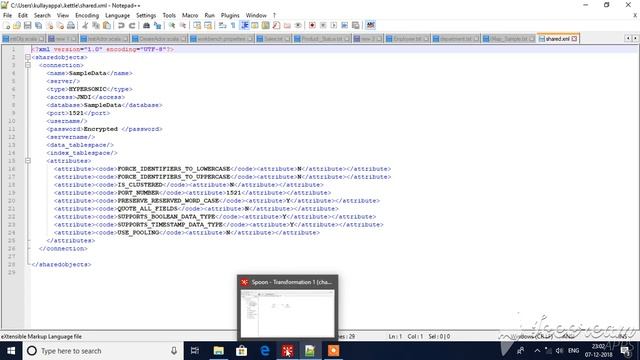640x360 pixels.
Task: Click the taskbar microphone icon
Action: pyautogui.click(x=174, y=351)
